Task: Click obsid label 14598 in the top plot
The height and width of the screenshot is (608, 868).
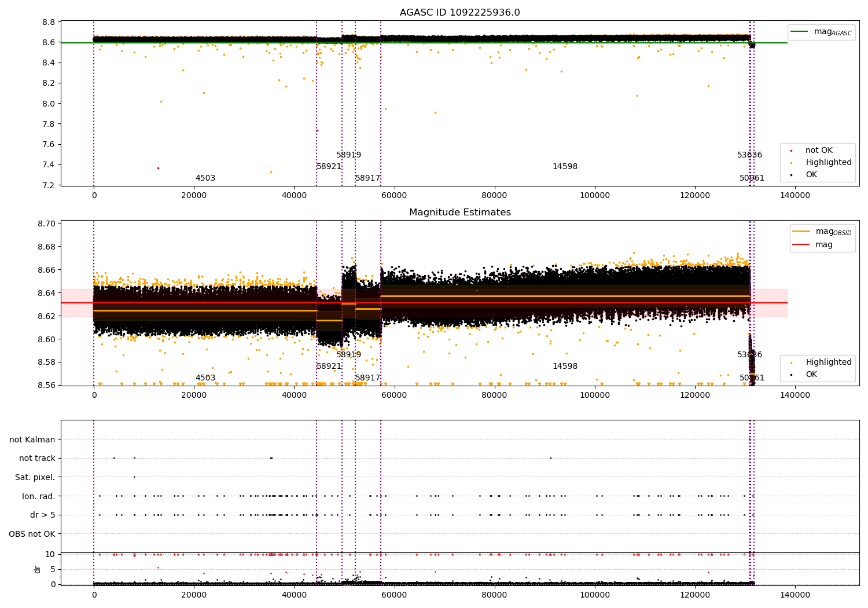Action: (565, 167)
